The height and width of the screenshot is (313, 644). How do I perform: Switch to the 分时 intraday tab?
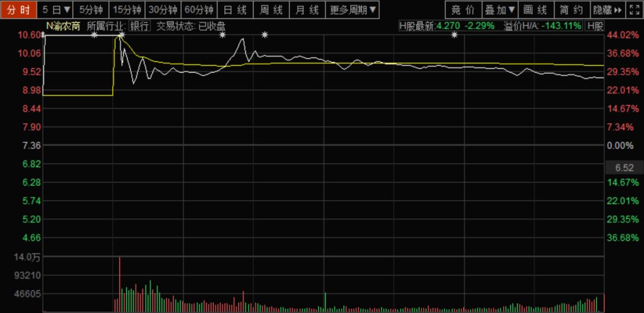pyautogui.click(x=18, y=10)
